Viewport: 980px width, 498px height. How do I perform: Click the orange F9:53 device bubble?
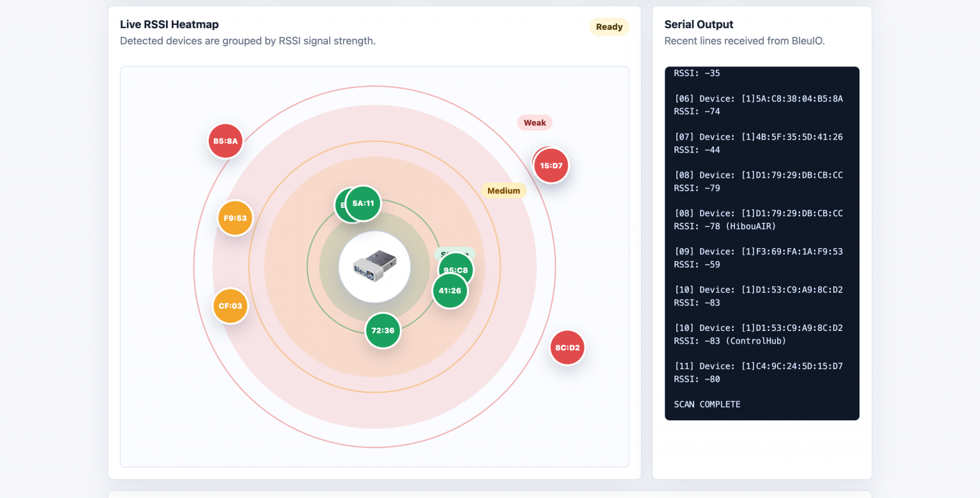pyautogui.click(x=235, y=219)
